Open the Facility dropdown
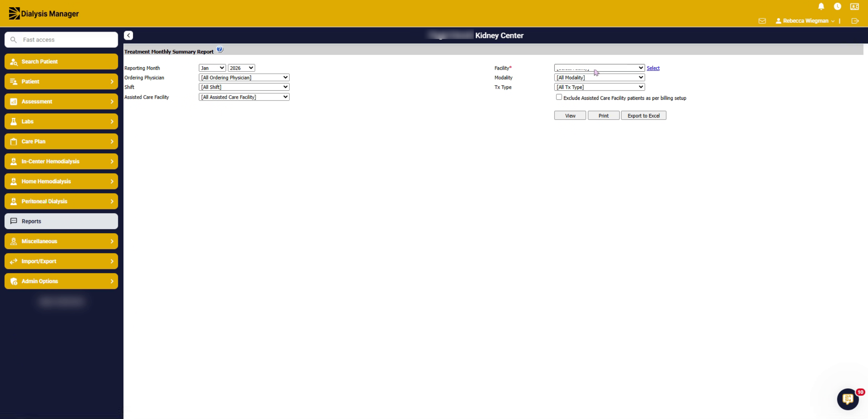This screenshot has width=868, height=419. [x=599, y=68]
